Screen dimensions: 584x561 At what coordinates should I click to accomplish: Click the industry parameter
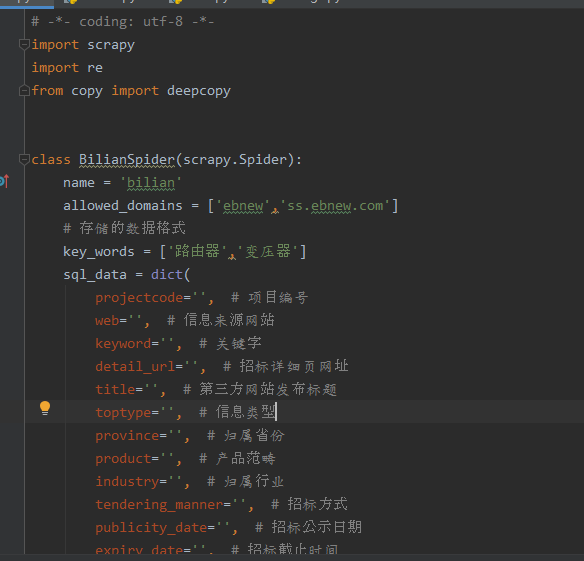[x=127, y=482]
